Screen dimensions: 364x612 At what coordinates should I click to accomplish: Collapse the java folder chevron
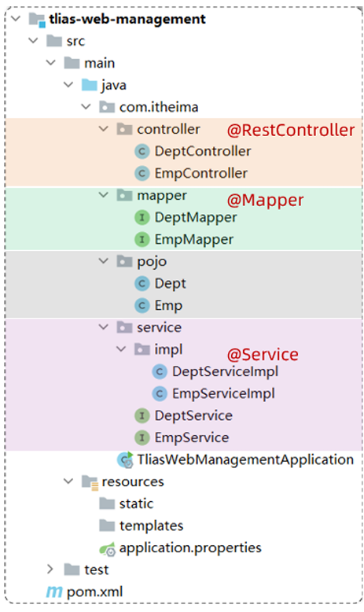pos(68,84)
